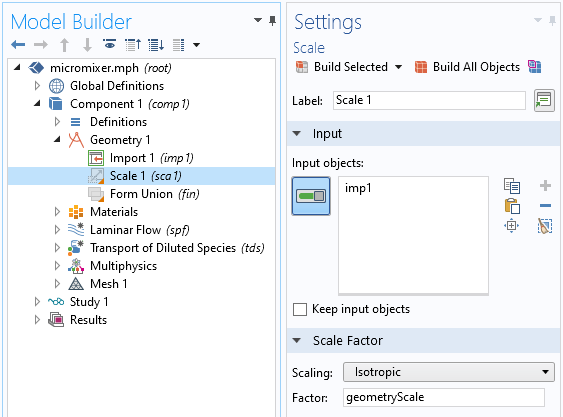Screen dimensions: 563x417
Task: Collapse the Scale Factor section
Action: point(297,340)
